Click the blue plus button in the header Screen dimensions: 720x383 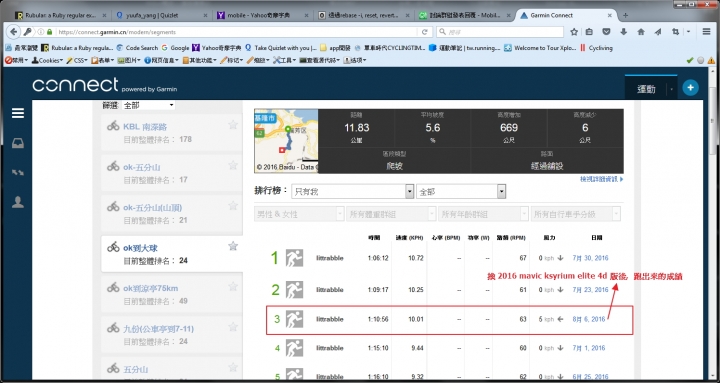[690, 88]
